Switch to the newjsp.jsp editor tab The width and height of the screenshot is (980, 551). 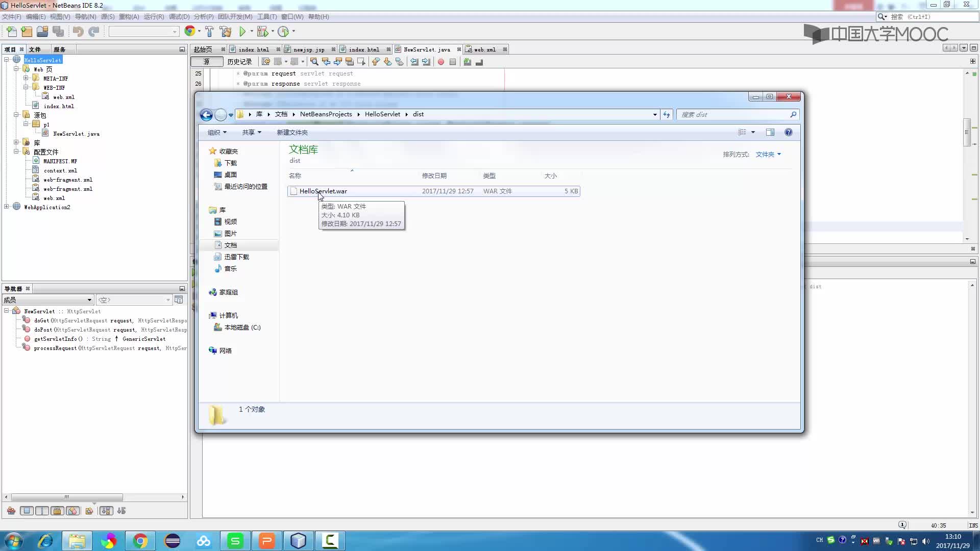(x=309, y=49)
